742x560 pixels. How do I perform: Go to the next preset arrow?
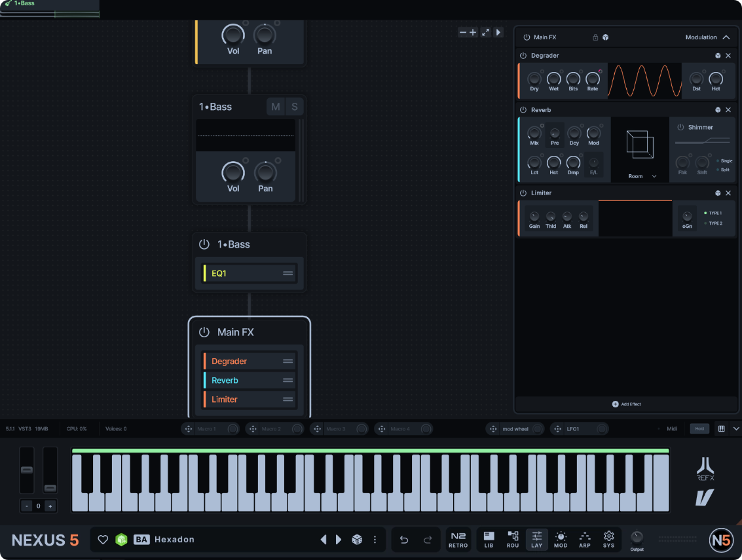click(339, 540)
